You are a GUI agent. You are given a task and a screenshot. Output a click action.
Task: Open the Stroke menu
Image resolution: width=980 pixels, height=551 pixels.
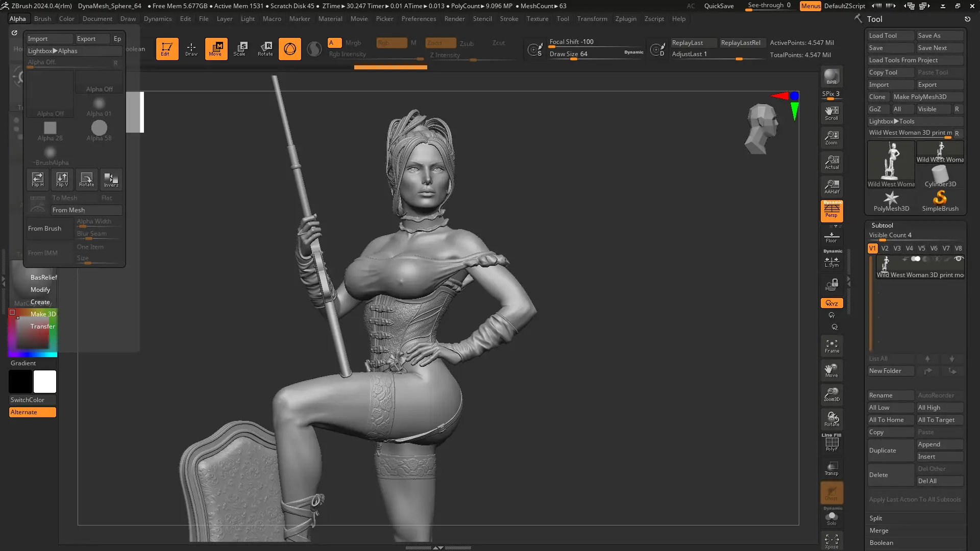click(x=508, y=19)
